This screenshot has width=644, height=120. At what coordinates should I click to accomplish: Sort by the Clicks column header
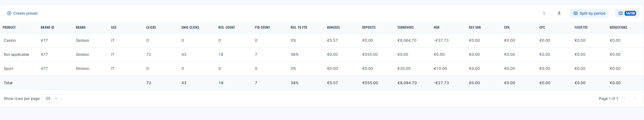pos(151,28)
